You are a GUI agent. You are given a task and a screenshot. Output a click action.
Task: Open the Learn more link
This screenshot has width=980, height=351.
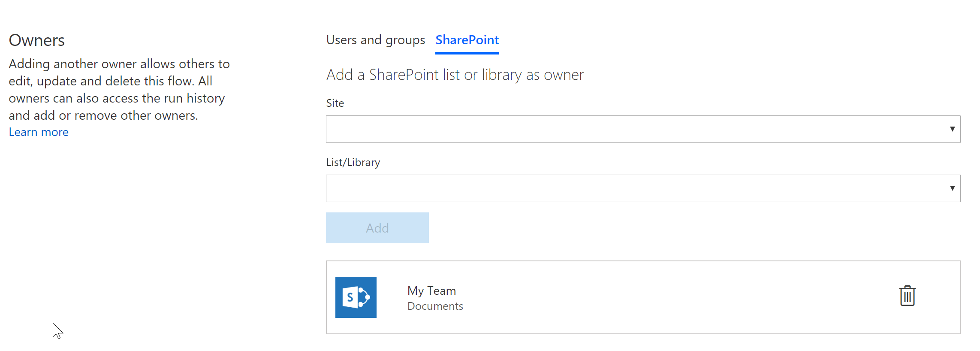pyautogui.click(x=39, y=132)
